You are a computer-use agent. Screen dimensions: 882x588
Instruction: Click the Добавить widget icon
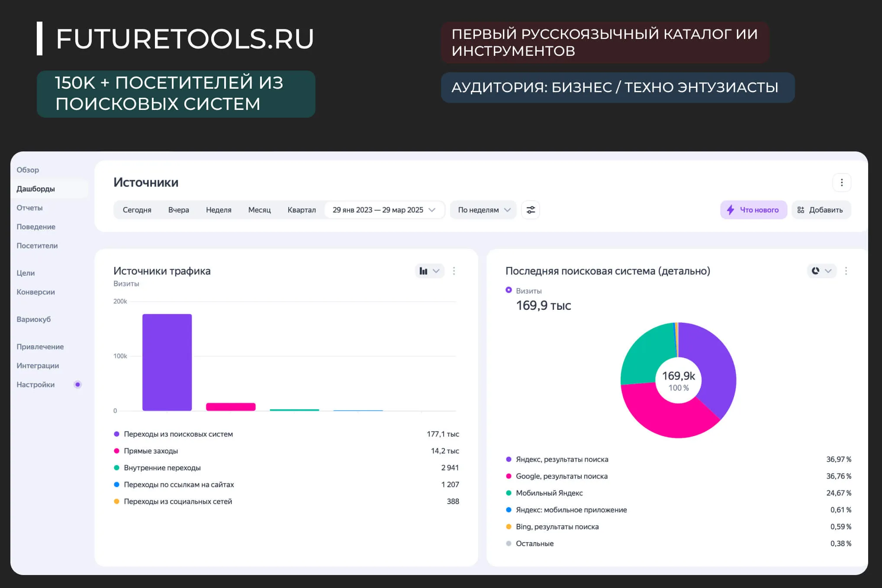[x=801, y=210]
